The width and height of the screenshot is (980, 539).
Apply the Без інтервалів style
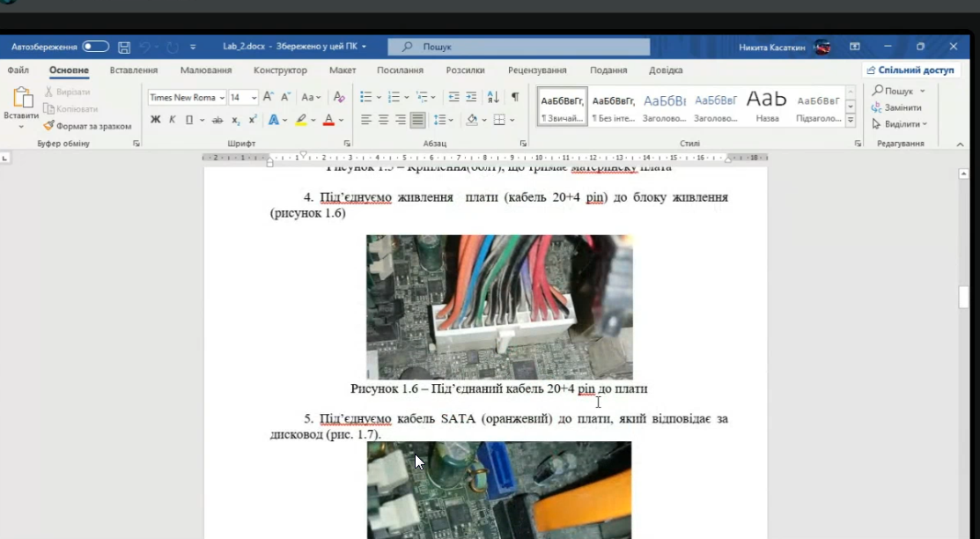(613, 107)
